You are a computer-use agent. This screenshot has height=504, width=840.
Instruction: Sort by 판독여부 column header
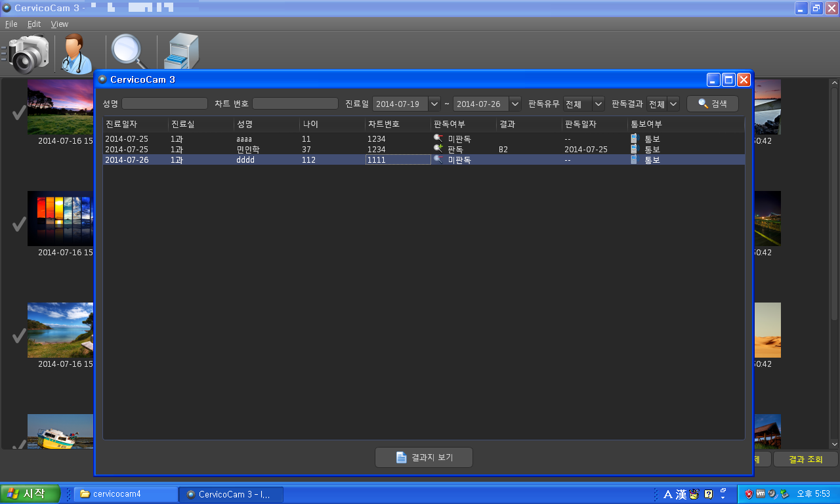pyautogui.click(x=464, y=124)
